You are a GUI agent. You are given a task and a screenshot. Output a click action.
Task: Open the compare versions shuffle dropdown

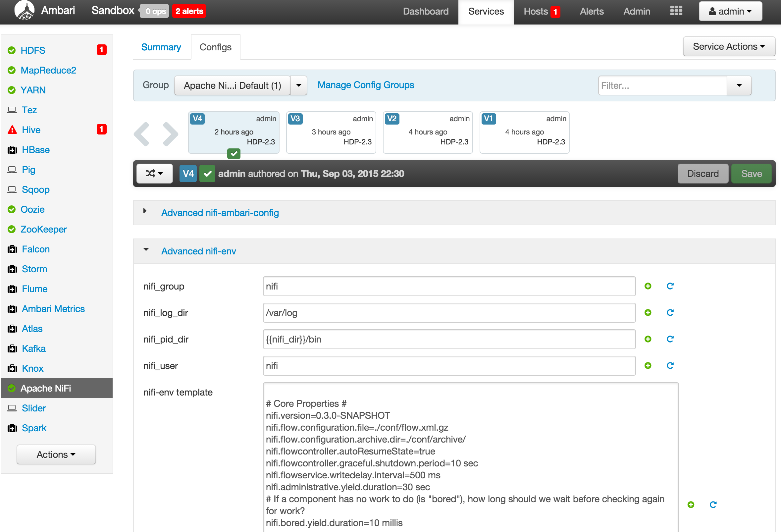point(154,173)
